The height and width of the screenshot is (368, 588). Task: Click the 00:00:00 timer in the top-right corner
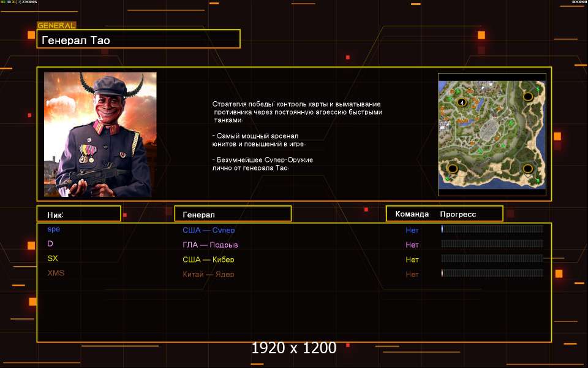click(579, 2)
